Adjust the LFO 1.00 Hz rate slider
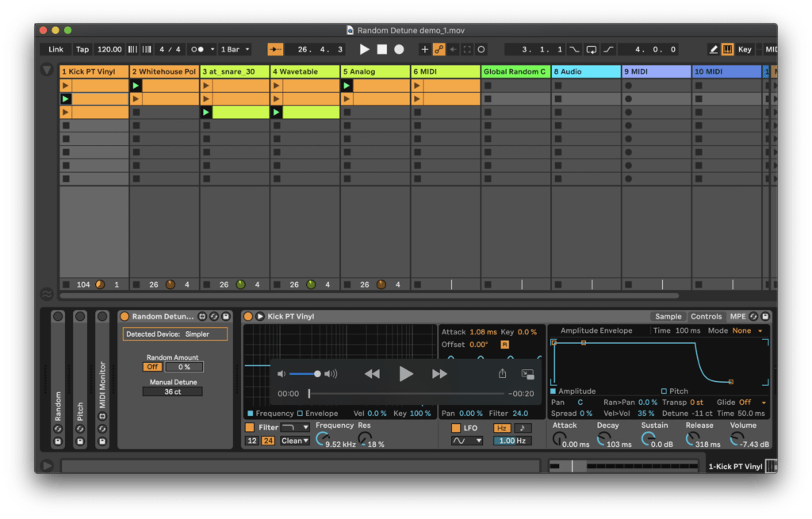812x519 pixels. pos(512,441)
